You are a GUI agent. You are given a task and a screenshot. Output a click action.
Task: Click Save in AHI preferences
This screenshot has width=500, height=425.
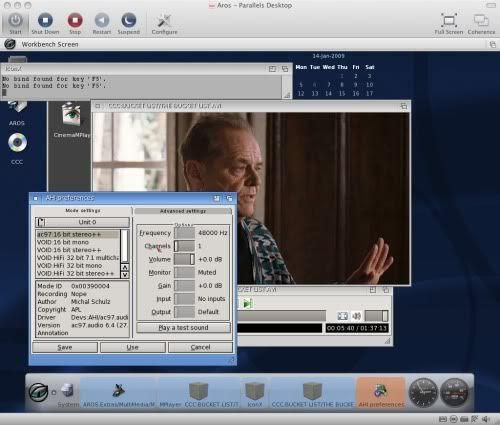point(65,347)
